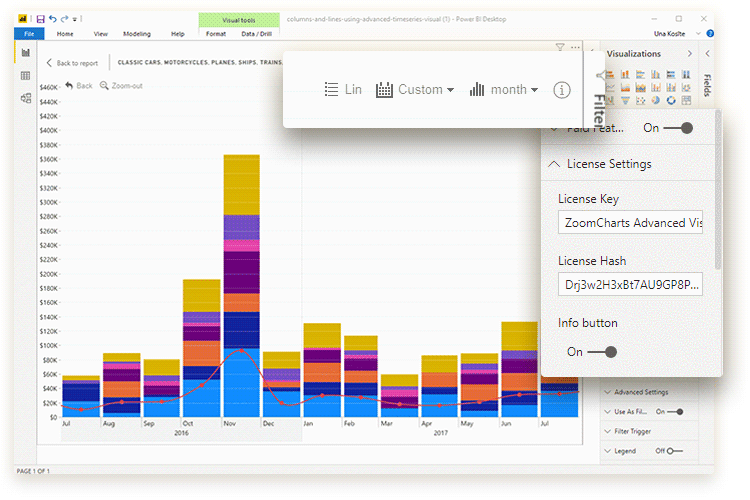Click the PAGE 1 OF 1 status text
Image resolution: width=750 pixels, height=500 pixels.
(33, 471)
